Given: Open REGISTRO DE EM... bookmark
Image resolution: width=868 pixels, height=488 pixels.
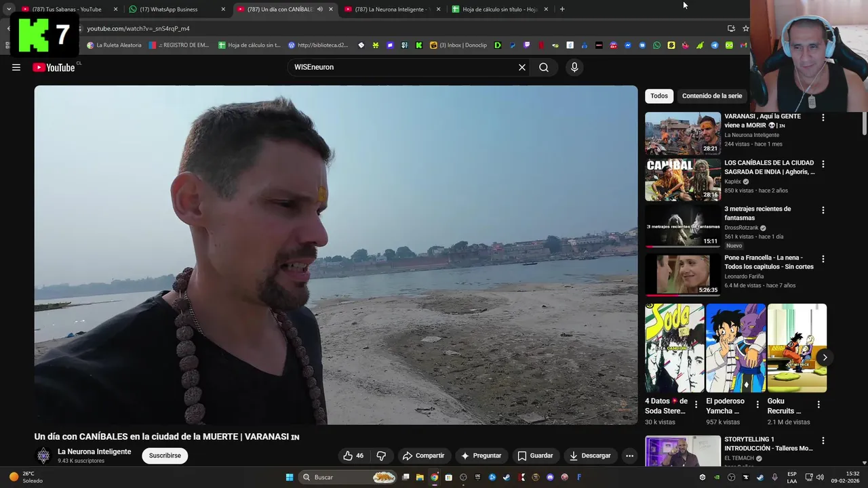Looking at the screenshot, I should coord(179,45).
